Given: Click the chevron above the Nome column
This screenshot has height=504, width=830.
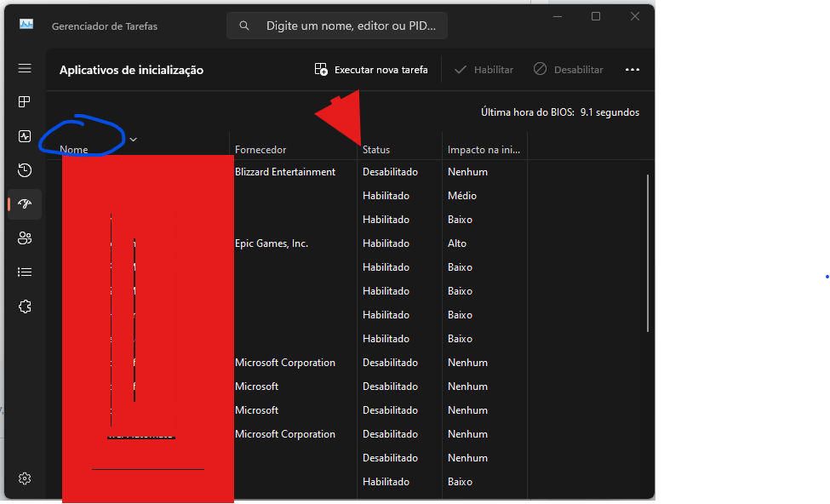Looking at the screenshot, I should pyautogui.click(x=133, y=139).
